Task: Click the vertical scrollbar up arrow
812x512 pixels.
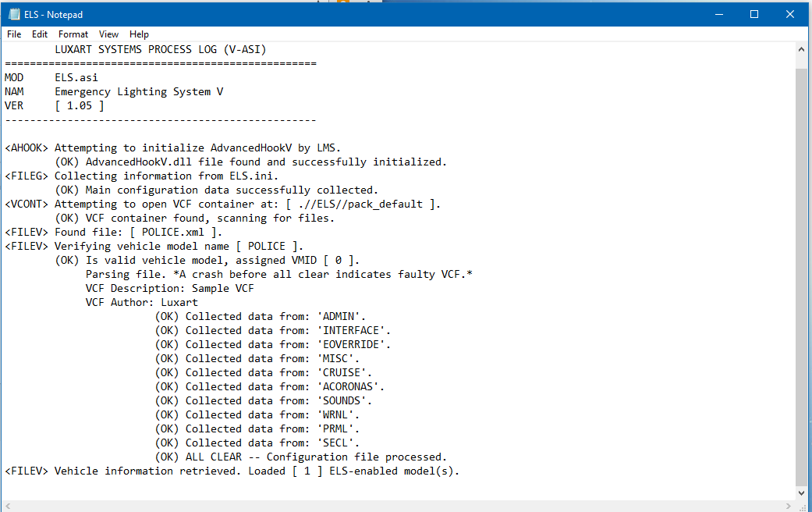Action: [802, 49]
